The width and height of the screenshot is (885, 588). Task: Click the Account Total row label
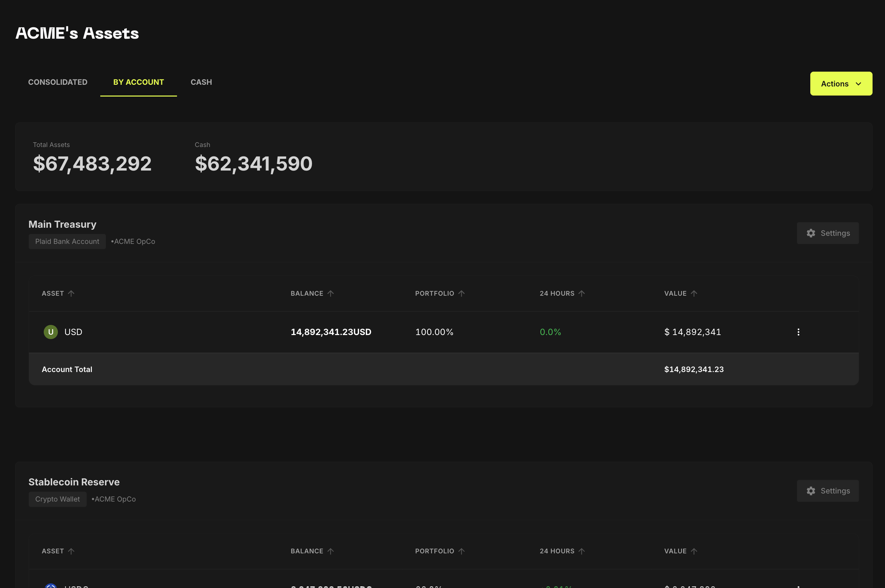coord(67,369)
